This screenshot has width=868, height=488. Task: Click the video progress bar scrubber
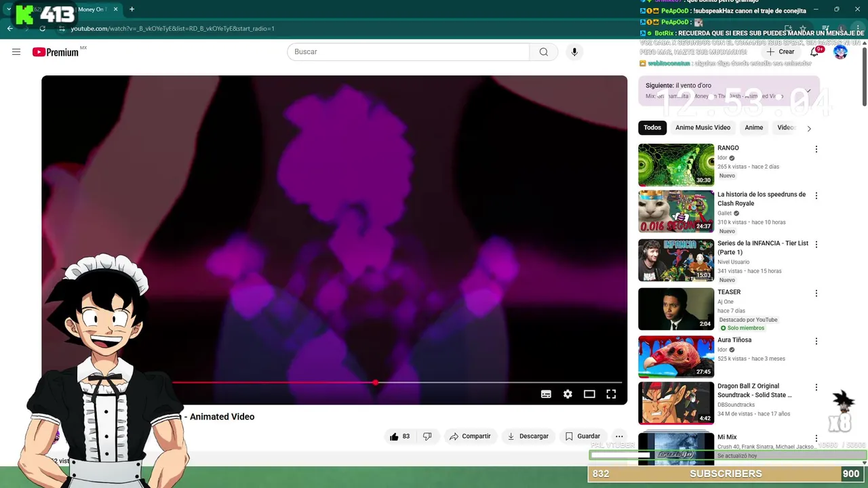[x=376, y=382]
